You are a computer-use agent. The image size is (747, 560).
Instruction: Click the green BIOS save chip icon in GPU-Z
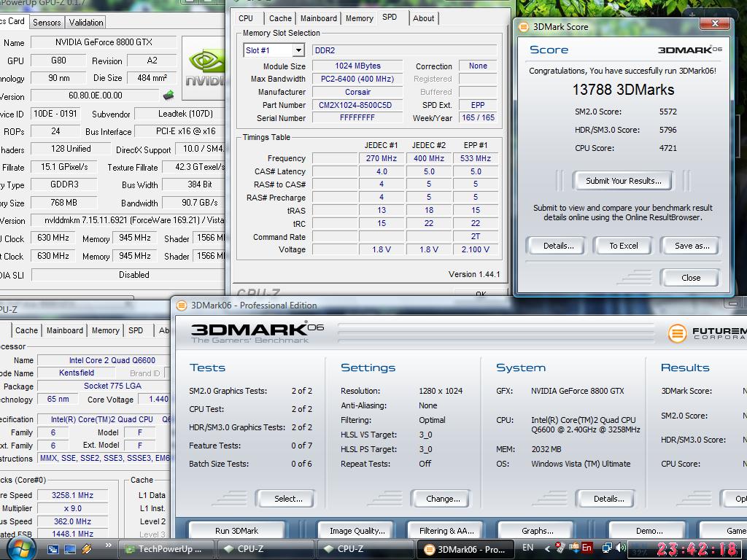click(x=169, y=95)
